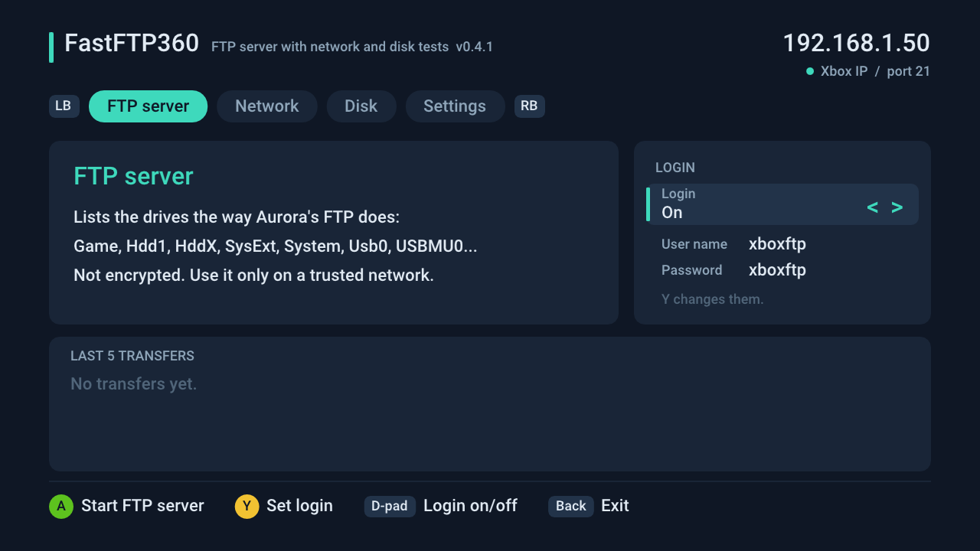Click the Password label
Viewport: 980px width, 551px height.
692,270
